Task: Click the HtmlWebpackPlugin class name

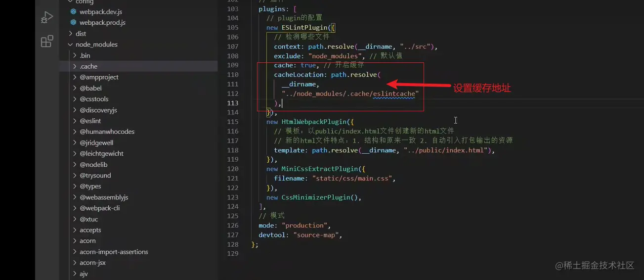Action: [x=314, y=122]
